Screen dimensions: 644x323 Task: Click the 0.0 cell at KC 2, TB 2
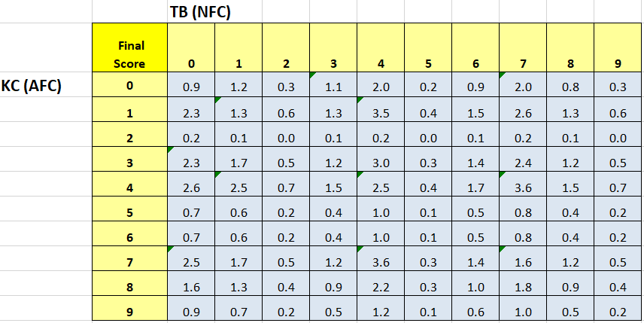(286, 138)
